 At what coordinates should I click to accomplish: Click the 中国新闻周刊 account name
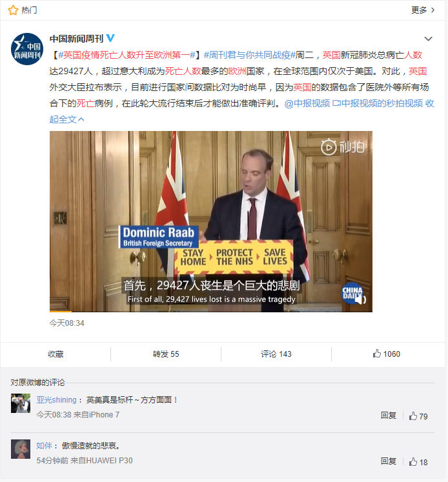point(77,39)
